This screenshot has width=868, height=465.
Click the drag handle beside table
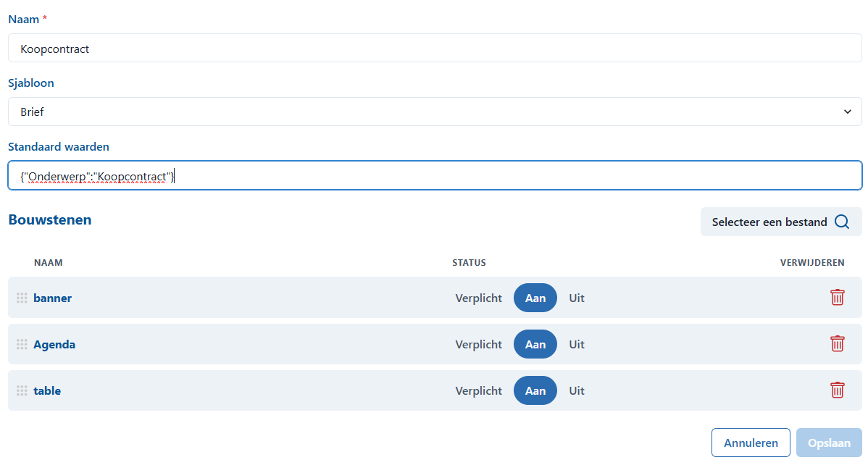tap(22, 390)
